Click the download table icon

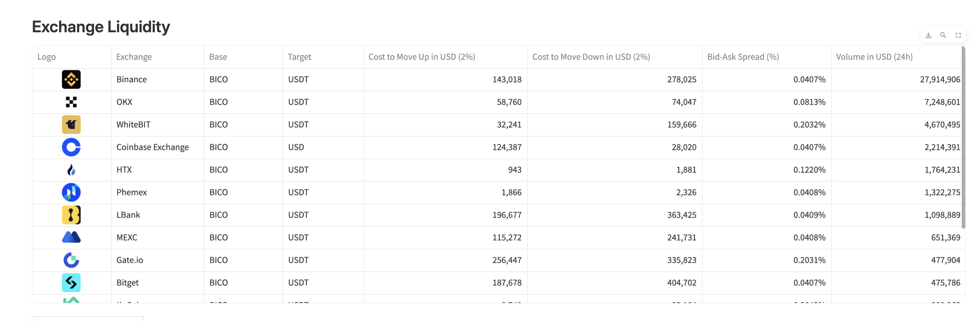coord(928,35)
